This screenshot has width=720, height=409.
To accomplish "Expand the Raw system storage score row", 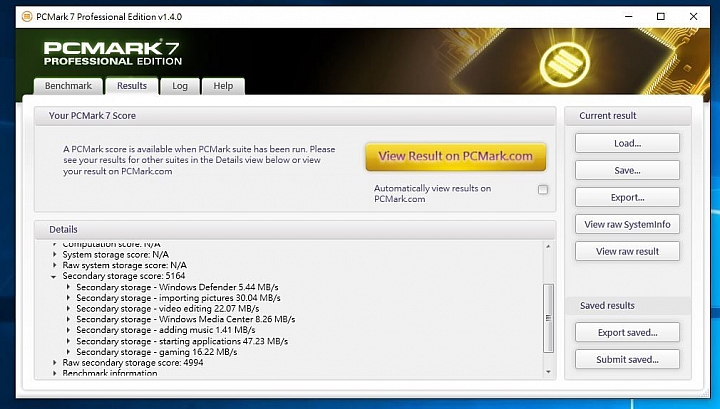I will [x=55, y=265].
